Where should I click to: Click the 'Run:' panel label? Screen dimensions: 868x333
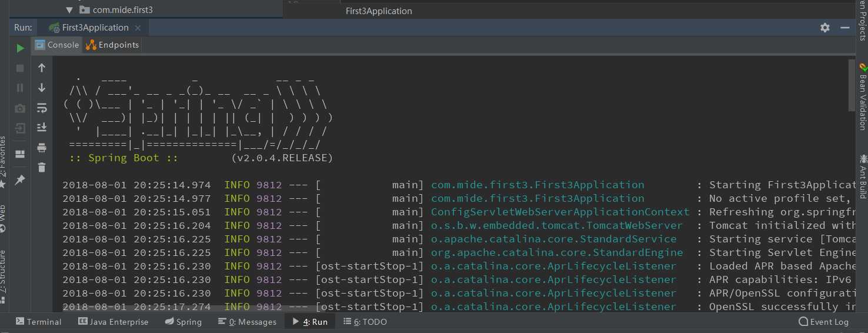click(24, 28)
